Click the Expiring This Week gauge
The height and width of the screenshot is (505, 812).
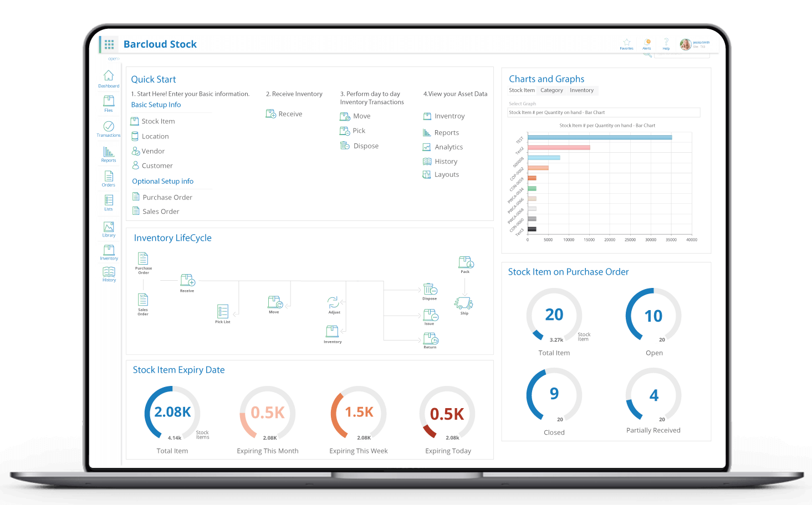click(359, 413)
